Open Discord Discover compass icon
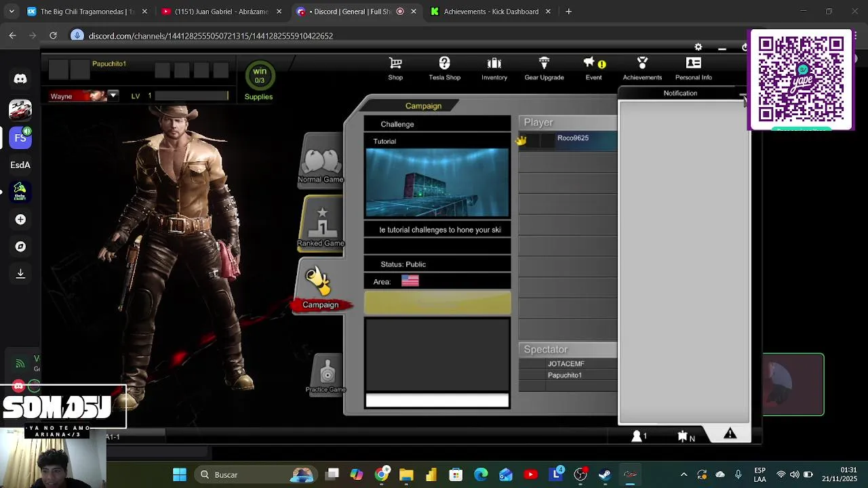The height and width of the screenshot is (488, 868). [20, 247]
